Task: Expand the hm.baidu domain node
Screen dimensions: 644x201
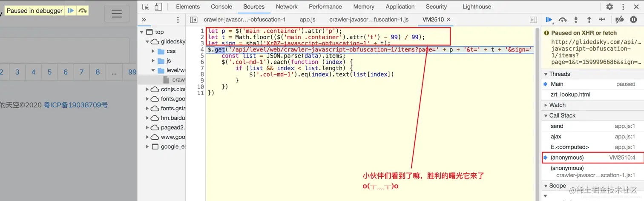Action: [148, 118]
